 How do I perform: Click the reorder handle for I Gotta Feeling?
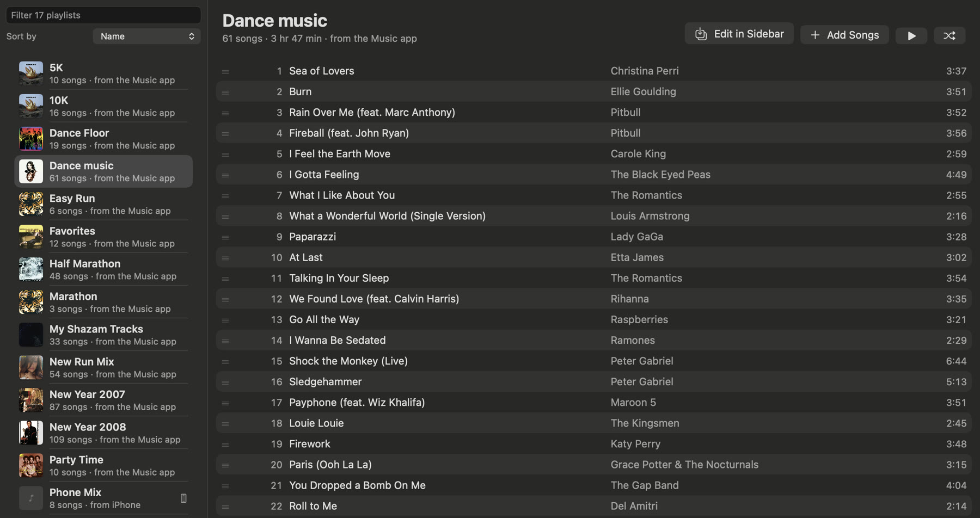225,175
